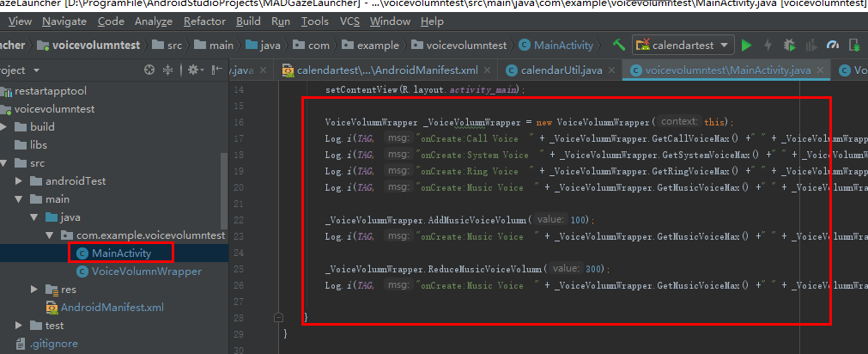Start debugging with the bug icon
Screen dimensions: 868x354
coord(789,46)
